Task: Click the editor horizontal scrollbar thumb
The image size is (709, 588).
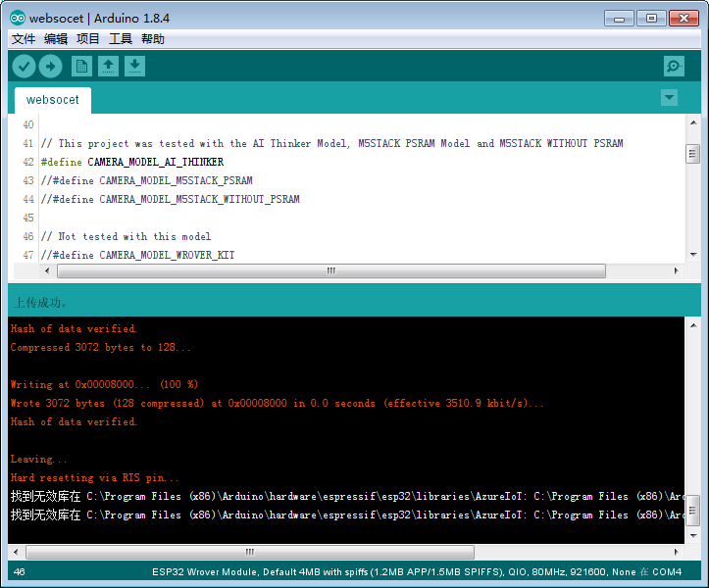Action: tap(331, 270)
